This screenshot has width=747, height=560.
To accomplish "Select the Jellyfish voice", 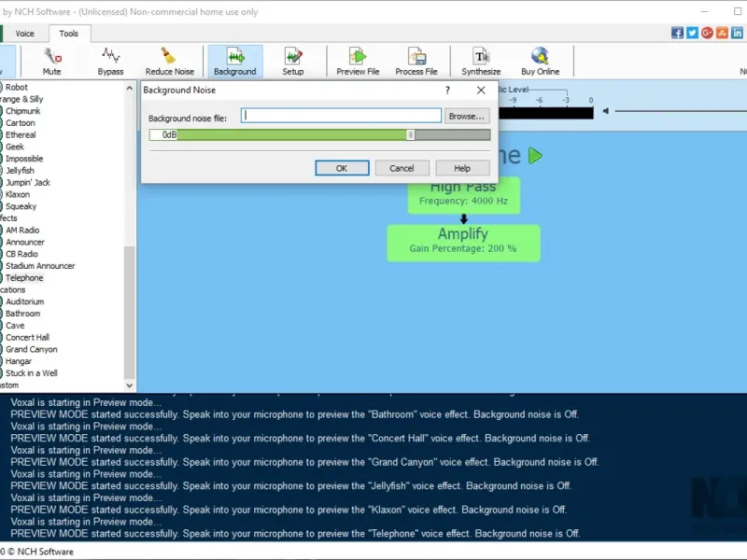I will coord(20,171).
